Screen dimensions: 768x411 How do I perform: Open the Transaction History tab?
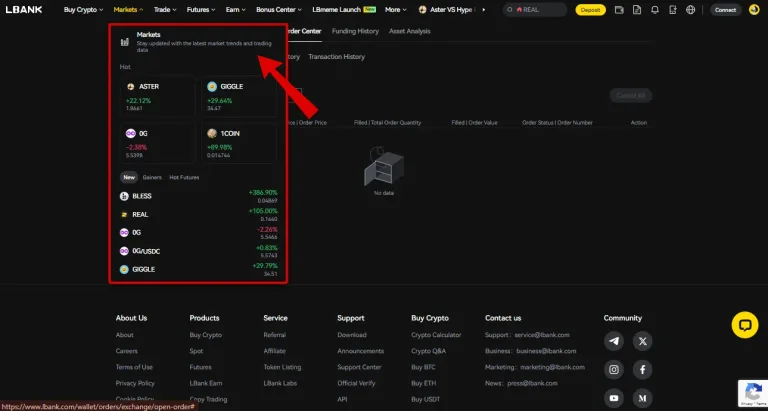(336, 57)
